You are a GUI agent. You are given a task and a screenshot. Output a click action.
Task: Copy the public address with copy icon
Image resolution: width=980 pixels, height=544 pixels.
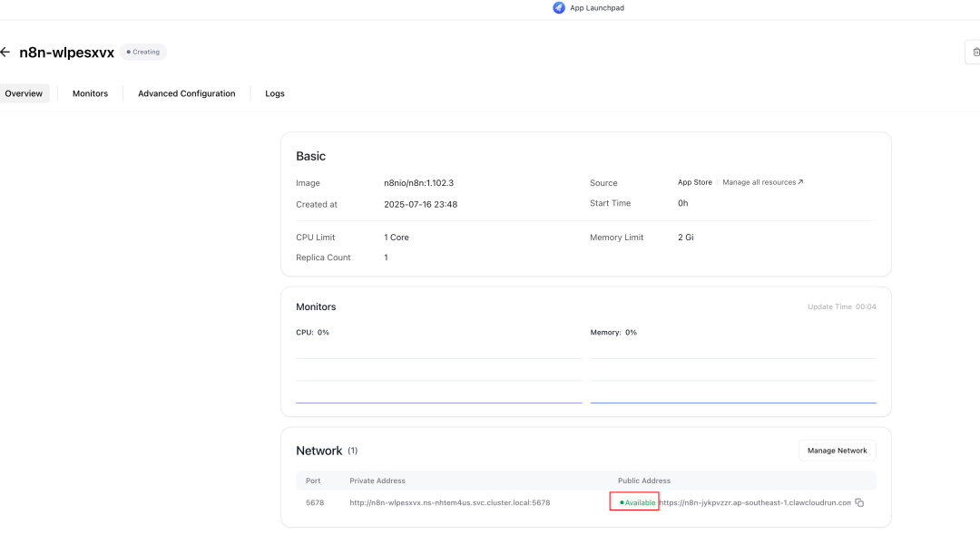[859, 502]
